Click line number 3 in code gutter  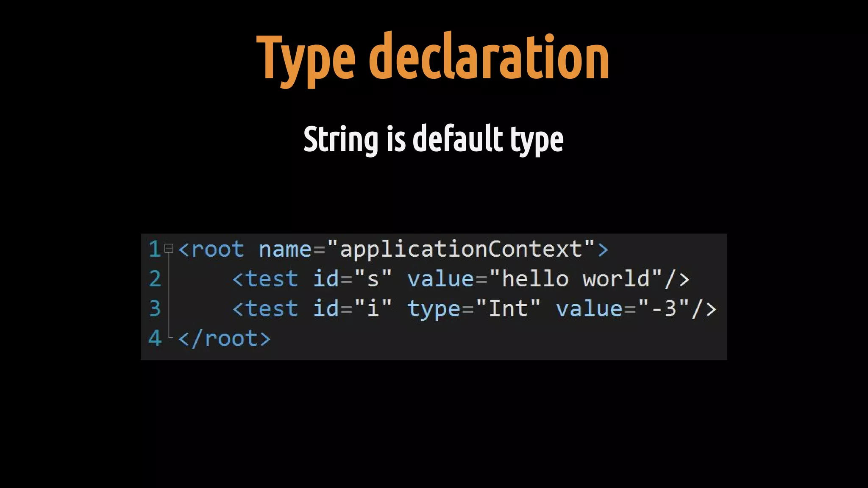pos(155,308)
